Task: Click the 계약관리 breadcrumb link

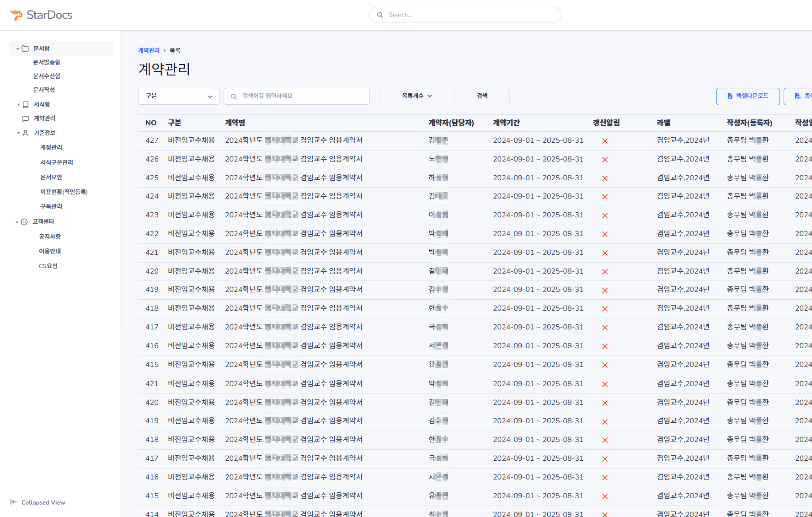Action: click(x=149, y=50)
